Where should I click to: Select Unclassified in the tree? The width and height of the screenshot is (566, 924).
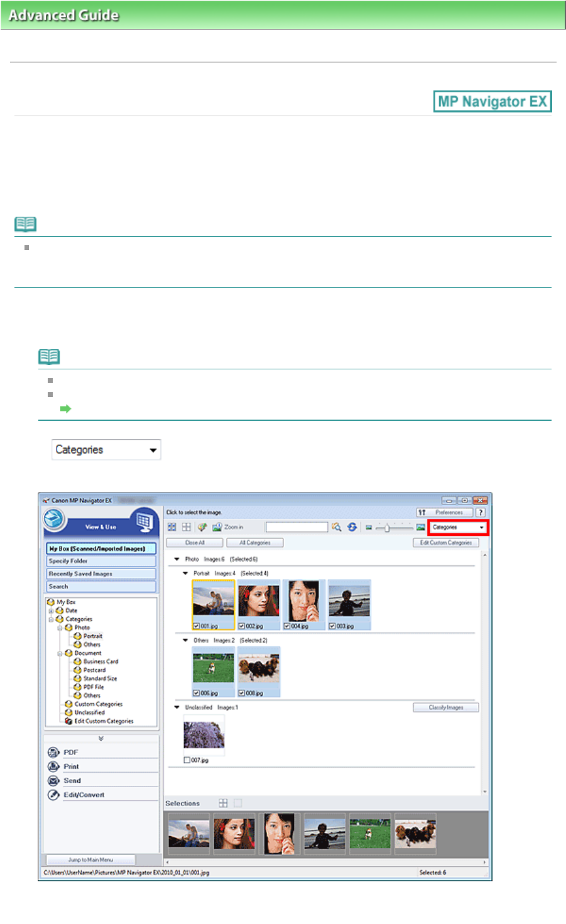(x=90, y=713)
